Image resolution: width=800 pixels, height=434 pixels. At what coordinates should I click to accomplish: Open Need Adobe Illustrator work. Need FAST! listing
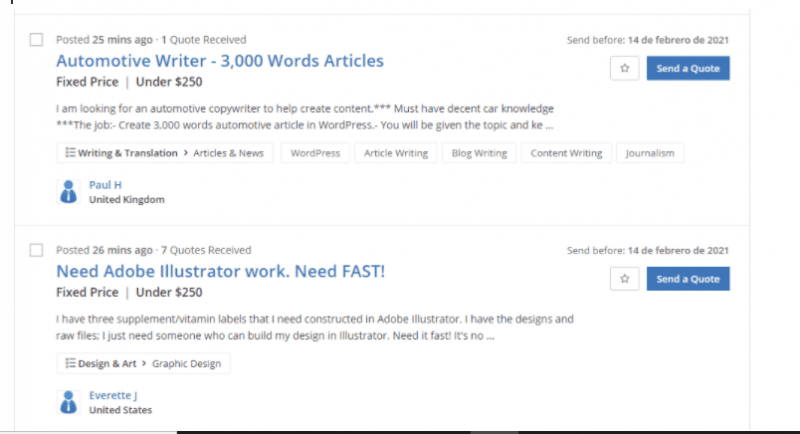[x=220, y=271]
